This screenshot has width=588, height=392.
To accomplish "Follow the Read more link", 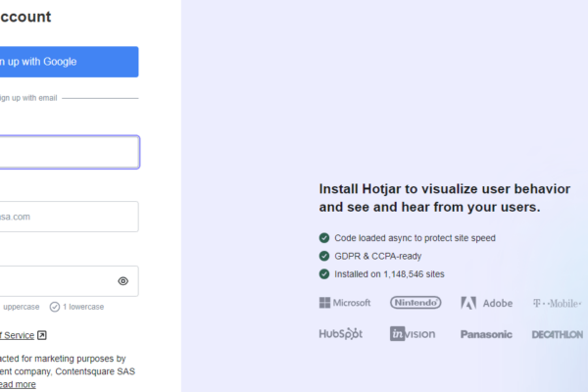I will 18,384.
